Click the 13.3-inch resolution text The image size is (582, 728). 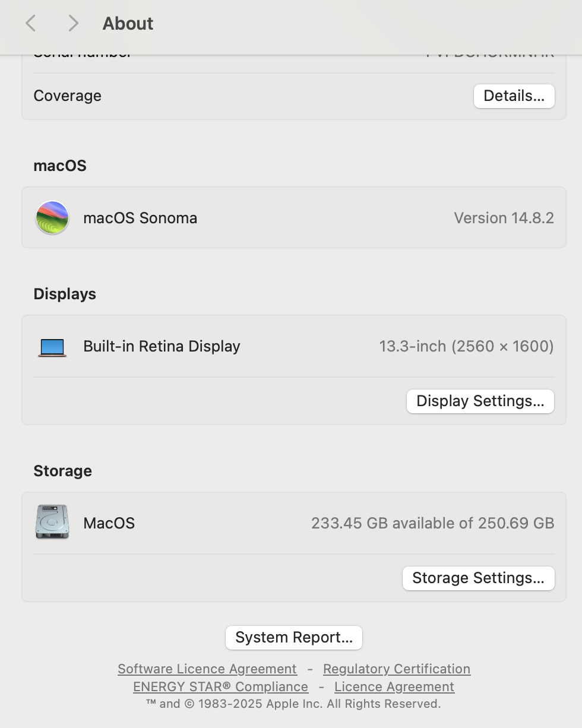coord(466,346)
